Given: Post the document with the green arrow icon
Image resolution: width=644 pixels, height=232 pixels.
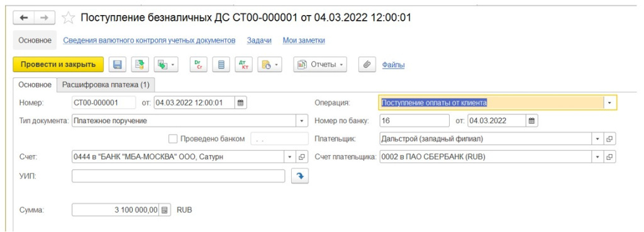Looking at the screenshot, I should tap(140, 65).
